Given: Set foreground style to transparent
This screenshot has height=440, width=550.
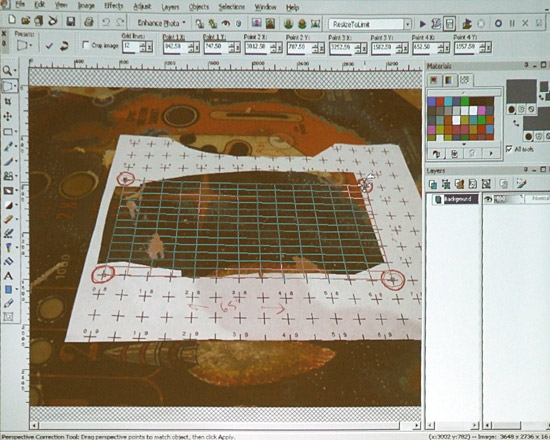Looking at the screenshot, I should (x=531, y=109).
